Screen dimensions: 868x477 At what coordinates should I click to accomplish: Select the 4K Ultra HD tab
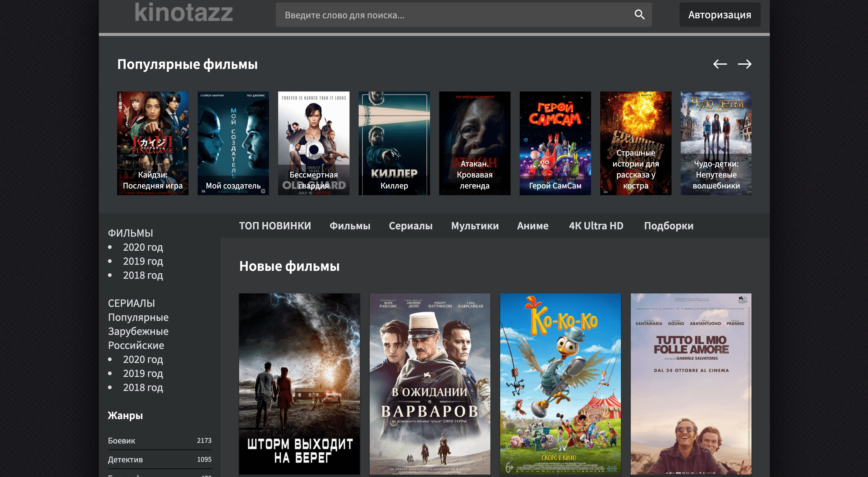596,226
